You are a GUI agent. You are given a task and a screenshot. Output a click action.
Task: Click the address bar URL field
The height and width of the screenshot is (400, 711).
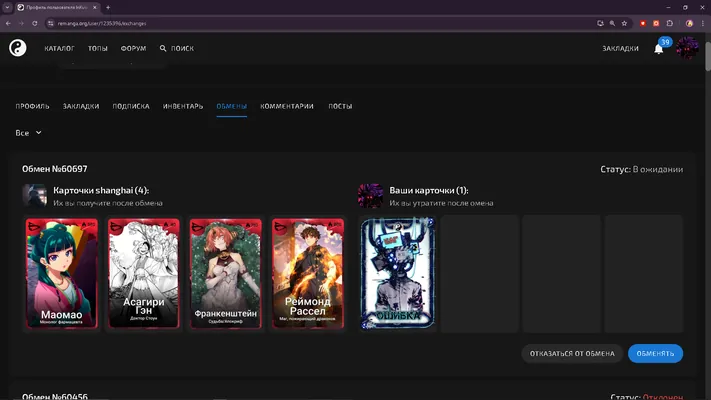click(x=317, y=23)
